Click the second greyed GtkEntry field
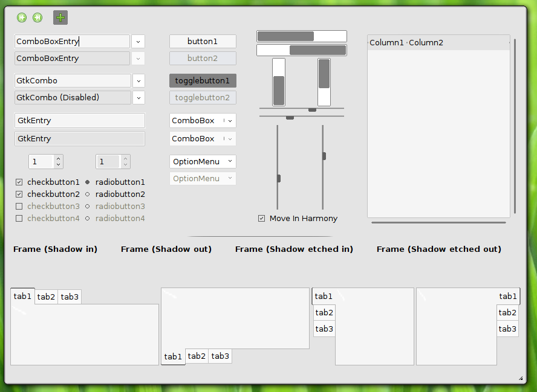The width and height of the screenshot is (537, 392). (x=80, y=138)
